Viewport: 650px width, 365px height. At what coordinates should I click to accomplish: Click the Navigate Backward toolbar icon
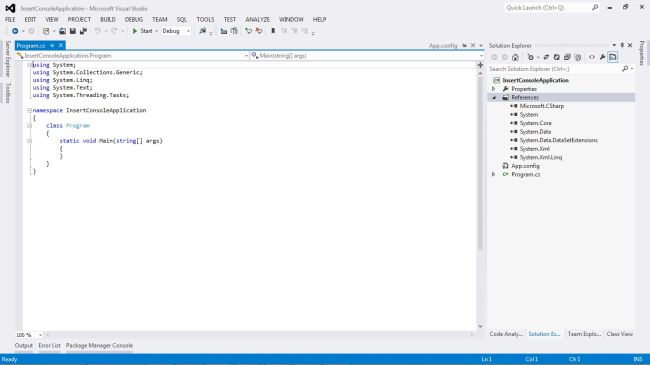tap(15, 31)
